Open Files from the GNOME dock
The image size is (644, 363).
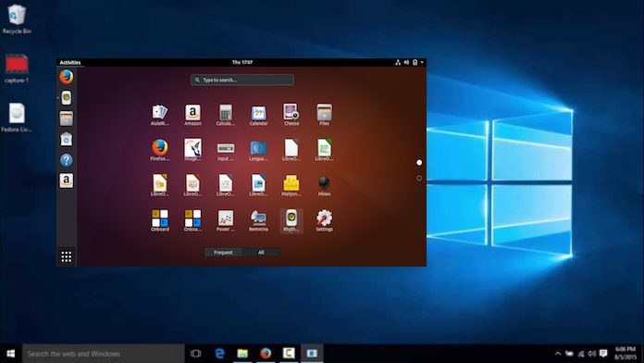coord(66,119)
